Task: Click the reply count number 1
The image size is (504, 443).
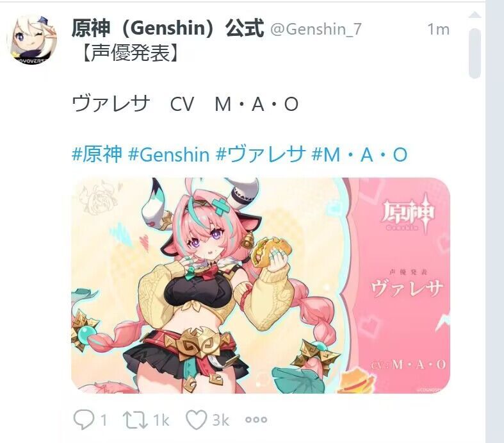Action: [103, 420]
